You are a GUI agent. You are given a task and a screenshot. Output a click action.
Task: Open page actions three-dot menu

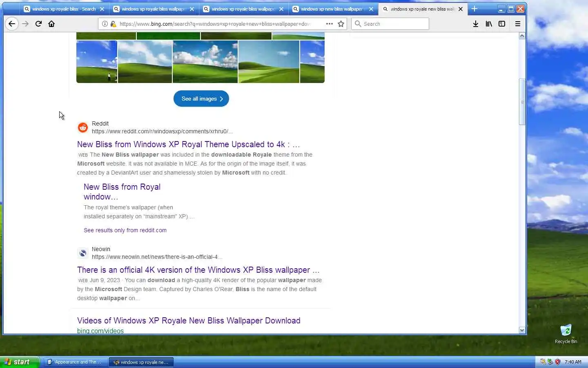pos(330,24)
